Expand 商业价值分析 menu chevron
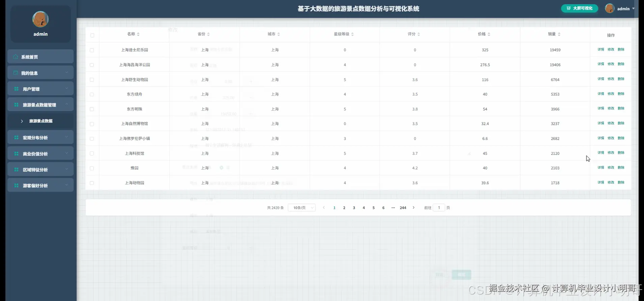Screen dimensions: 644x301 pos(66,153)
